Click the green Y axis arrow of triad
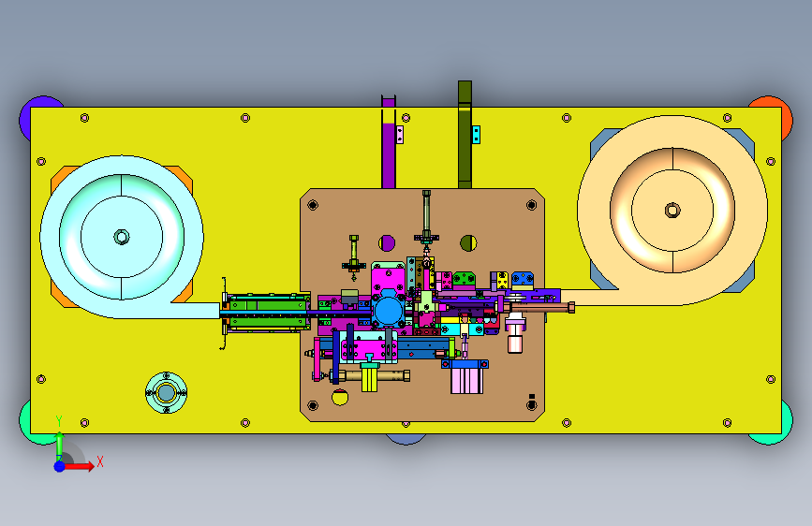This screenshot has height=526, width=812. click(x=60, y=444)
